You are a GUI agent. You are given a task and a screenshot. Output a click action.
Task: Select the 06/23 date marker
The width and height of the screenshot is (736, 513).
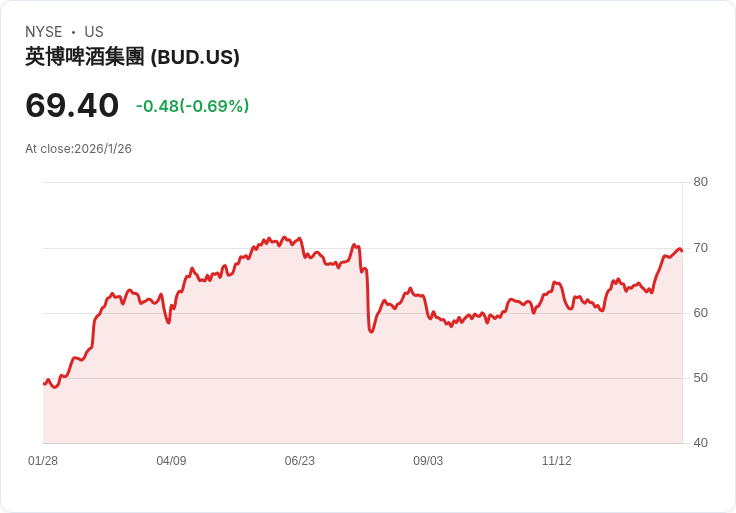click(299, 461)
